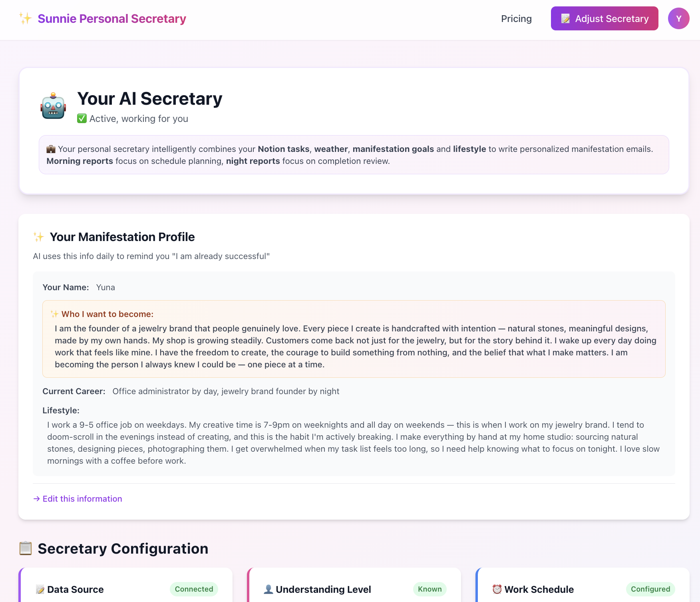700x602 pixels.
Task: Click the Edit this information link
Action: [78, 498]
